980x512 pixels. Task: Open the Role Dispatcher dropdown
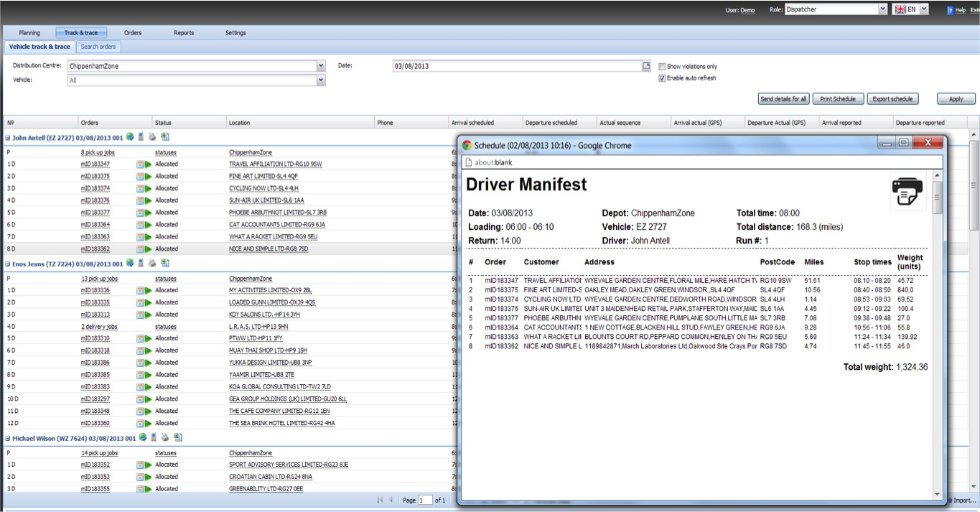[x=882, y=9]
